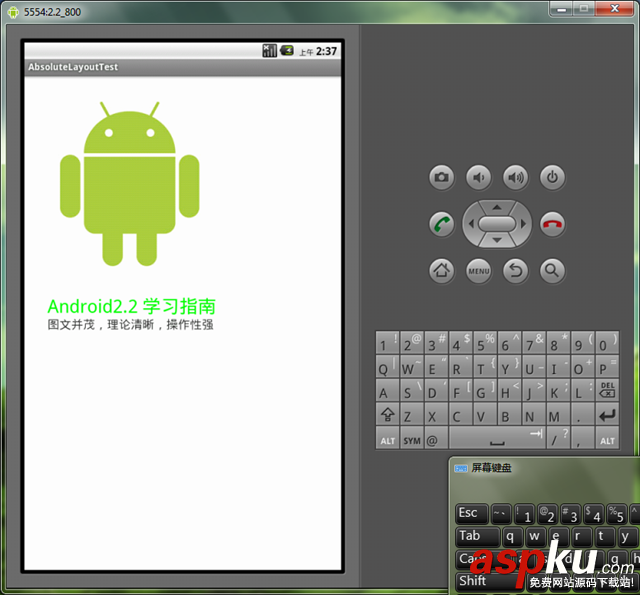Click the right ALT key on emulator keyboard
This screenshot has height=595, width=640.
tap(607, 439)
